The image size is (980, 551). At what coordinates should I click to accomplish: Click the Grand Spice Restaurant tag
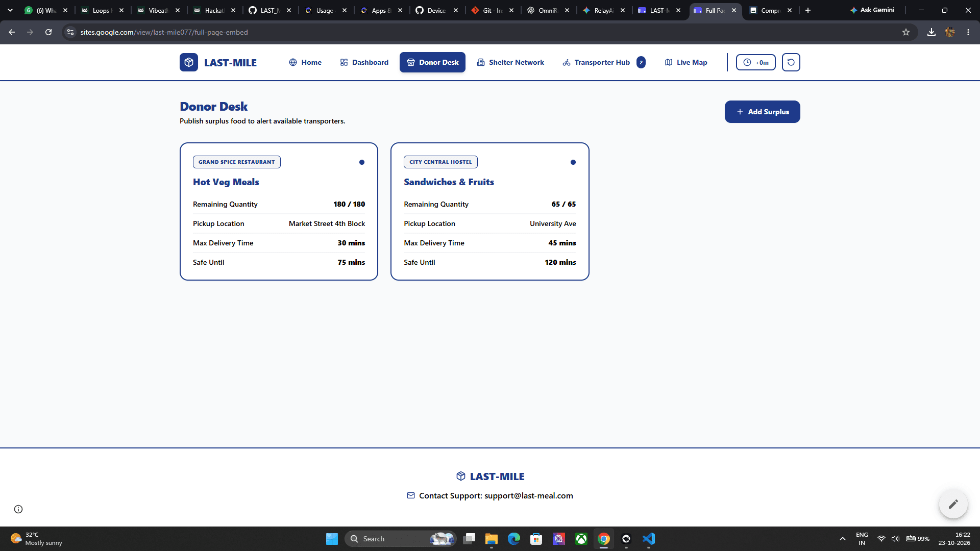tap(237, 162)
